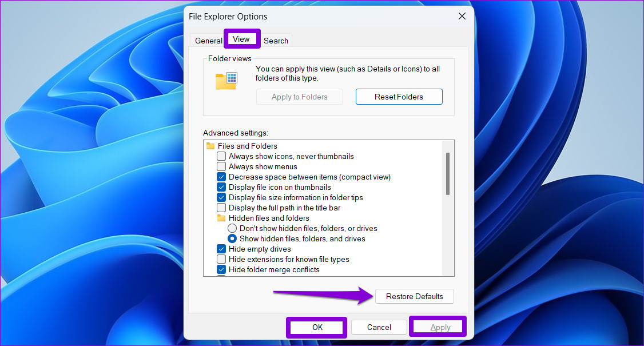The width and height of the screenshot is (644, 346).
Task: Click Restore Defaults button
Action: (x=415, y=296)
